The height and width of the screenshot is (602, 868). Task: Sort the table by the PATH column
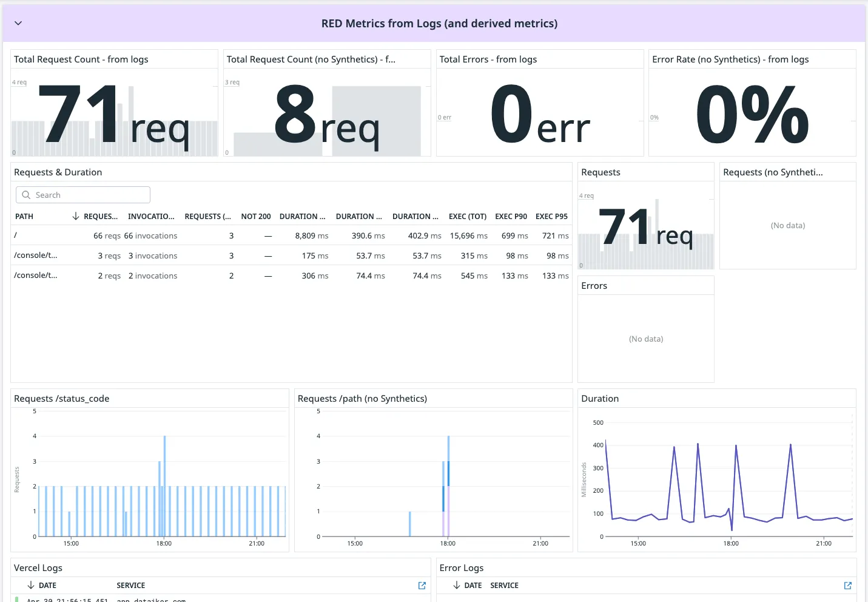pyautogui.click(x=24, y=217)
